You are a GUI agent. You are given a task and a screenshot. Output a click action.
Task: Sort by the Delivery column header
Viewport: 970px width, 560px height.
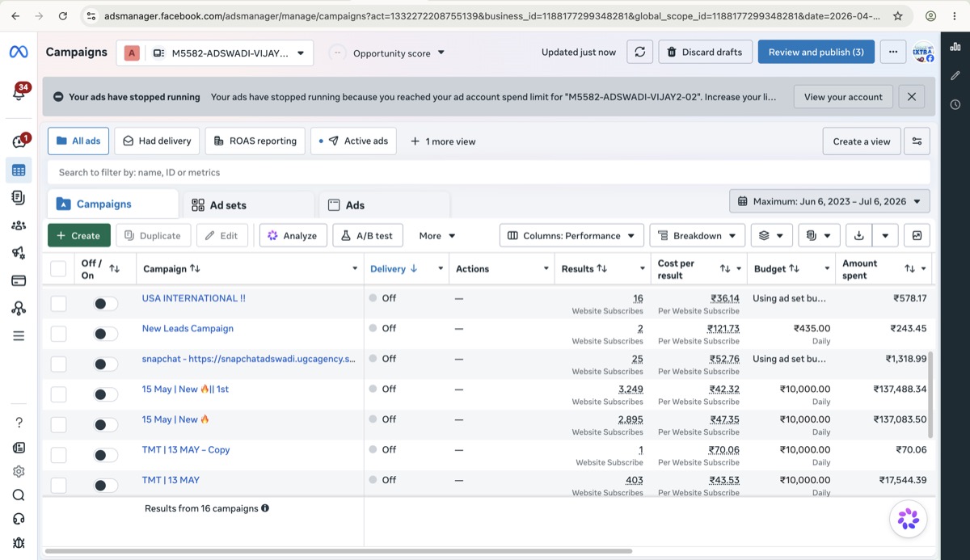393,268
